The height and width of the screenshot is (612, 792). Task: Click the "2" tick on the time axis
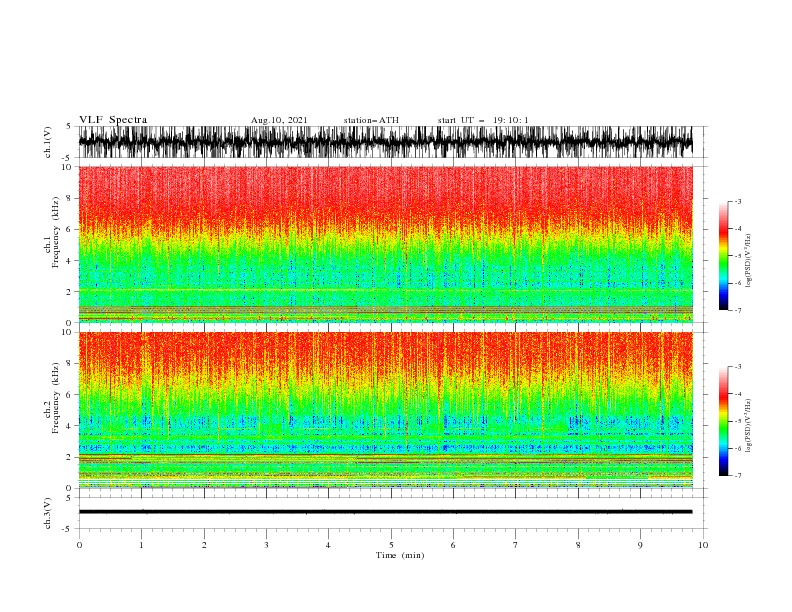(x=204, y=545)
